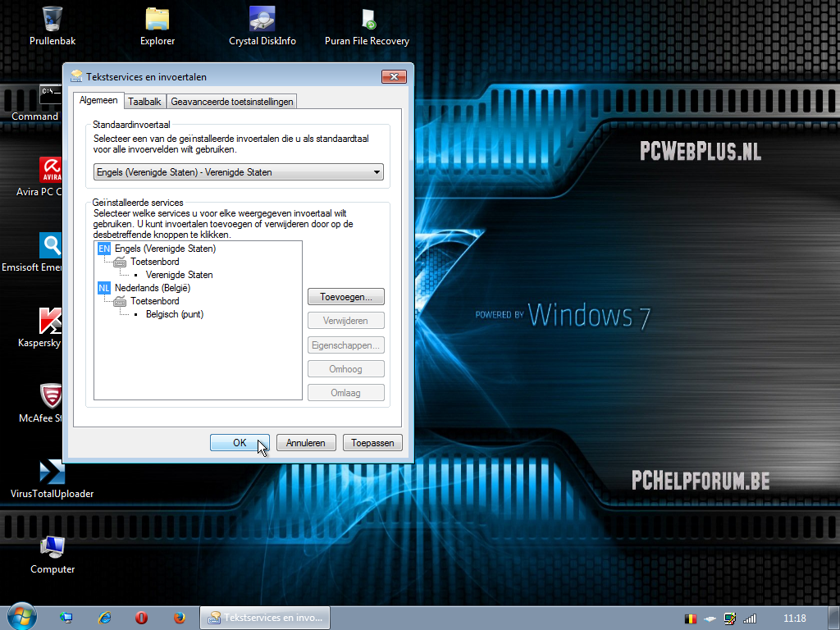The width and height of the screenshot is (840, 630).
Task: Confirm dialog with OK button
Action: coord(240,442)
